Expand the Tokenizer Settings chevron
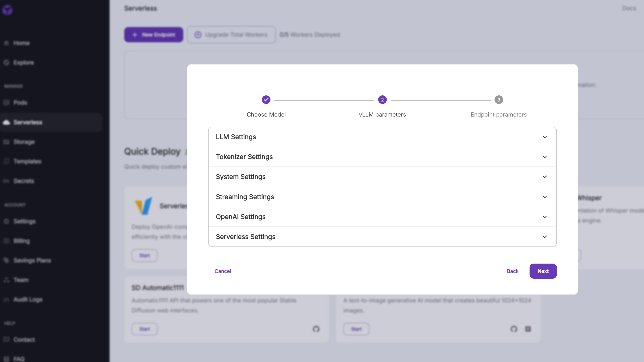 [x=544, y=157]
